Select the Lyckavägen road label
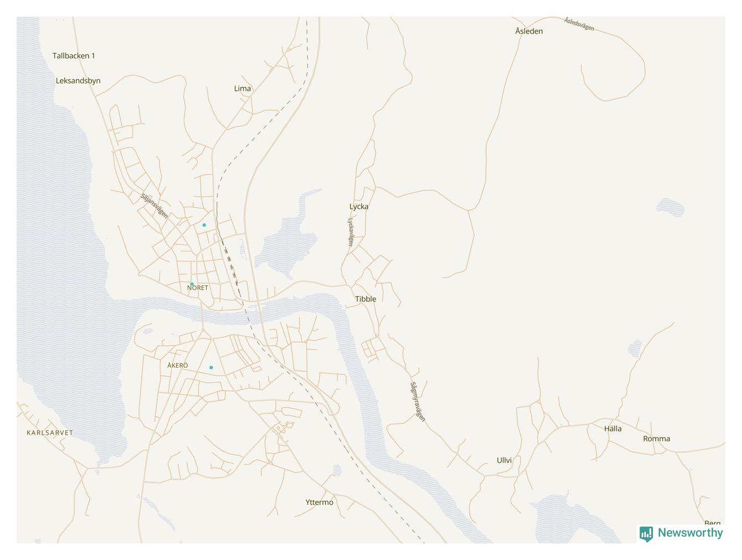 [x=351, y=232]
